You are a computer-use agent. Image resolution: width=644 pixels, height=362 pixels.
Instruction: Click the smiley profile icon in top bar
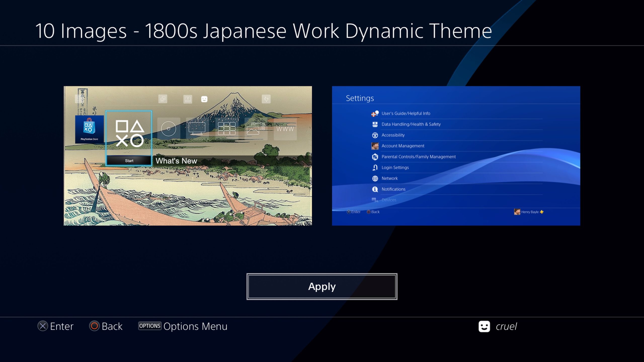pyautogui.click(x=204, y=99)
